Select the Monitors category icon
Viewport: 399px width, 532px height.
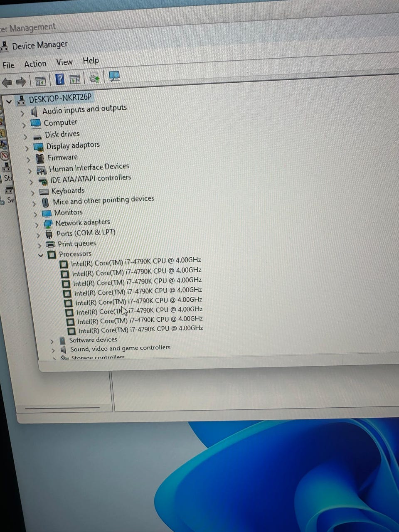(x=47, y=213)
